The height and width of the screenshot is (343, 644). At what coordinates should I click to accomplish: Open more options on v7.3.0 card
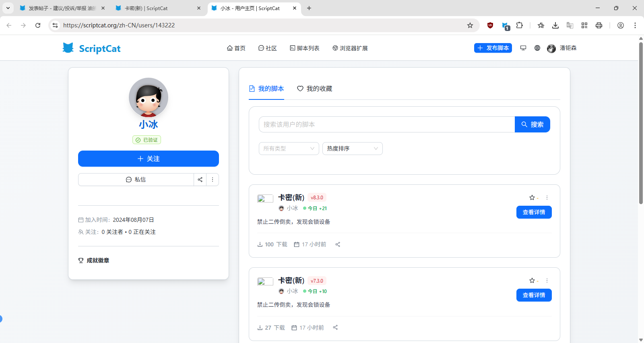(x=547, y=281)
